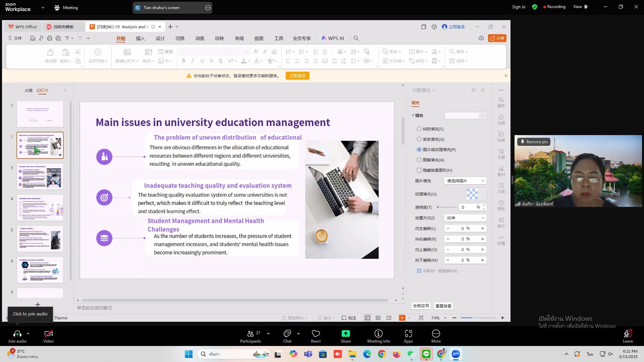Click the Print icon in quick toolbar
Screen dimensions: 644x362
tap(50, 38)
